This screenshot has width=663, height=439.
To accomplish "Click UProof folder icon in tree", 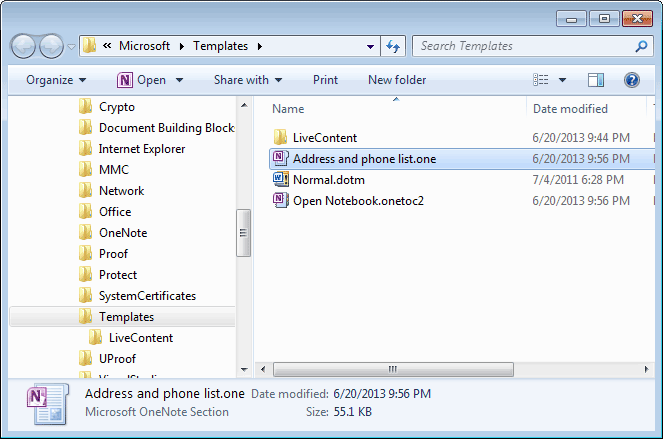I will (85, 359).
